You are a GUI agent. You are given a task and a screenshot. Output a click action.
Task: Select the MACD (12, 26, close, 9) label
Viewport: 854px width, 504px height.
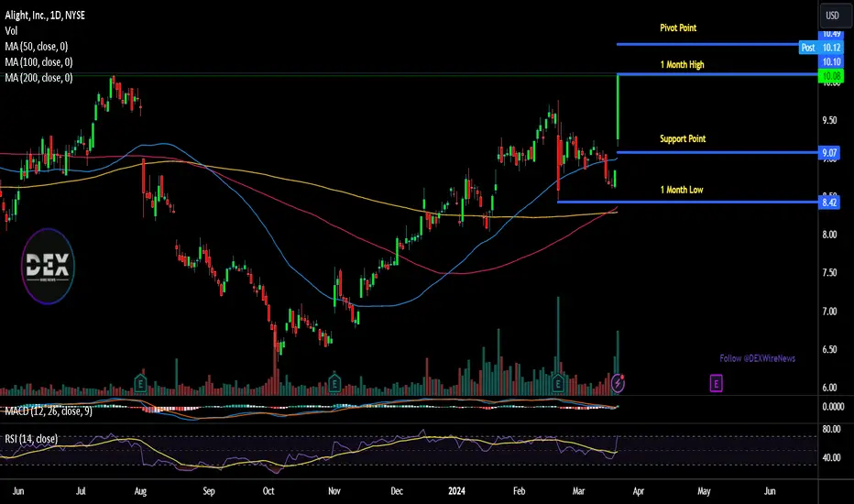[x=49, y=411]
